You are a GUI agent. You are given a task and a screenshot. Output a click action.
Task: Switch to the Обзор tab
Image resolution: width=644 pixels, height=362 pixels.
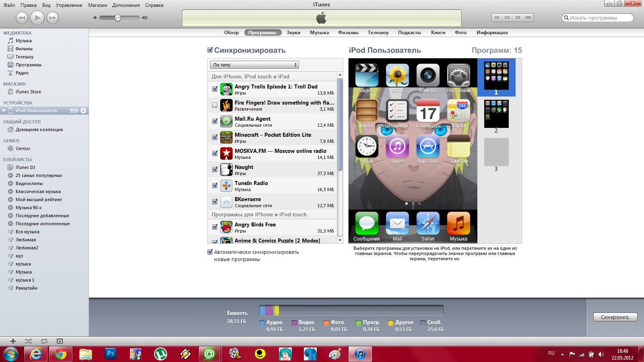click(x=231, y=33)
